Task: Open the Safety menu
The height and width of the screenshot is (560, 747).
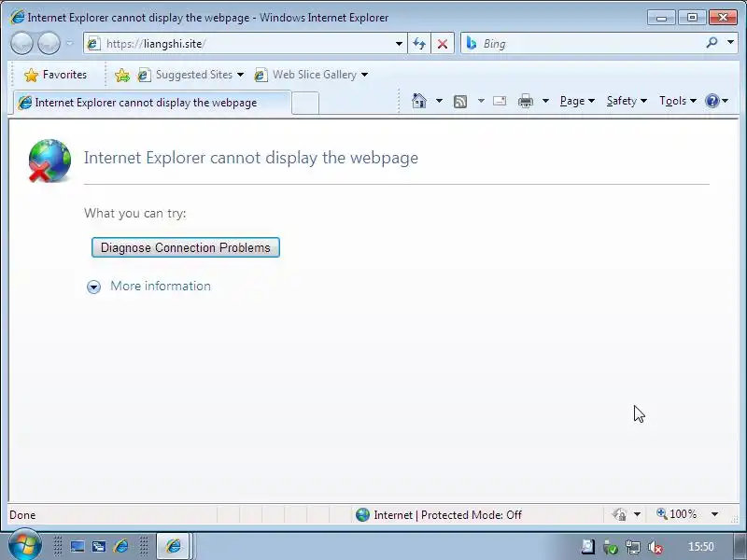Action: [627, 101]
